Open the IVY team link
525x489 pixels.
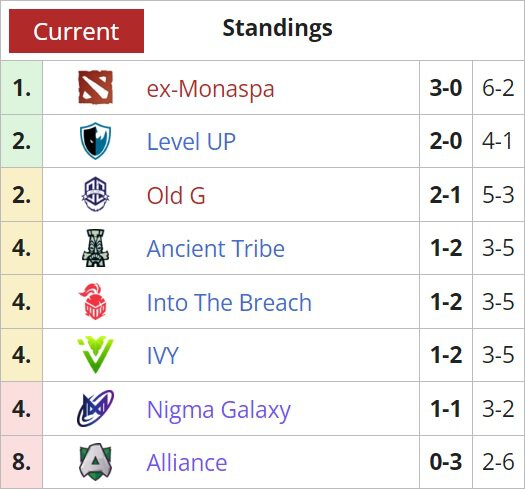[x=163, y=355]
